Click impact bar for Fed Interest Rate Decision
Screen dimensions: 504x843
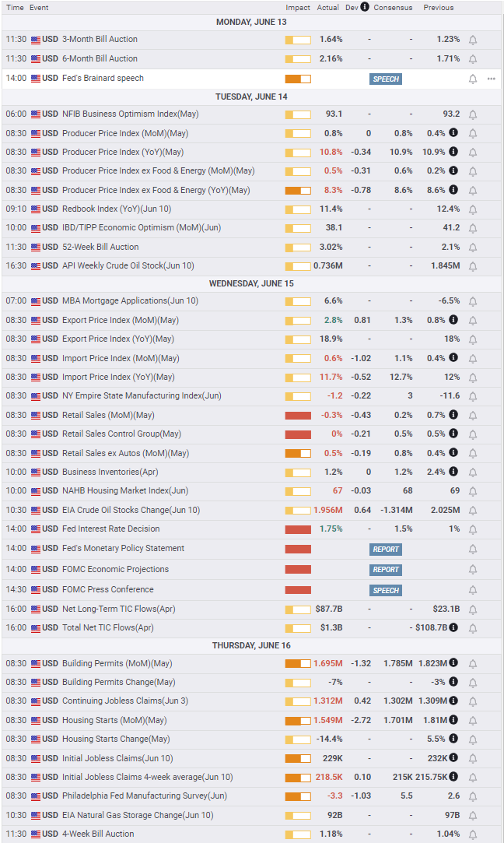pyautogui.click(x=298, y=529)
